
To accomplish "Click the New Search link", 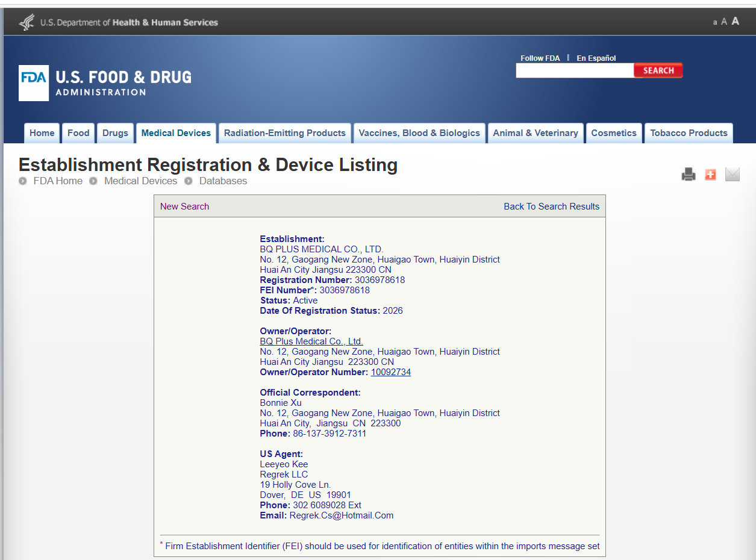I will pos(184,207).
